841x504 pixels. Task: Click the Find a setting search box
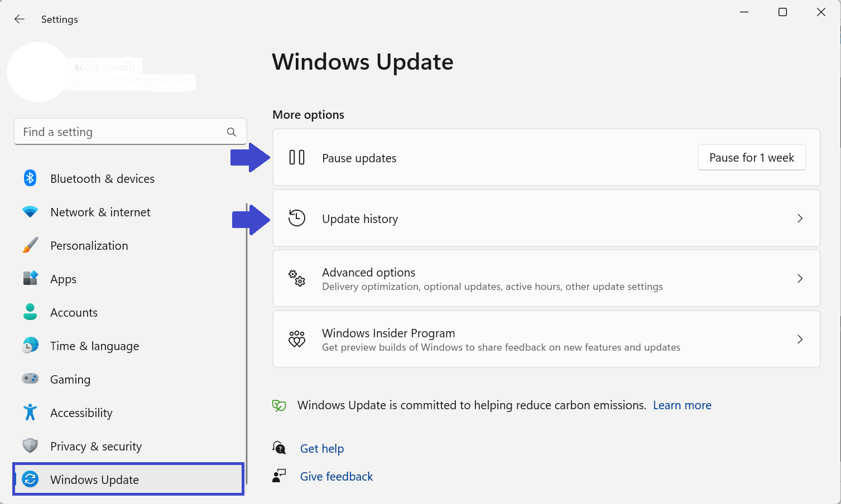130,132
